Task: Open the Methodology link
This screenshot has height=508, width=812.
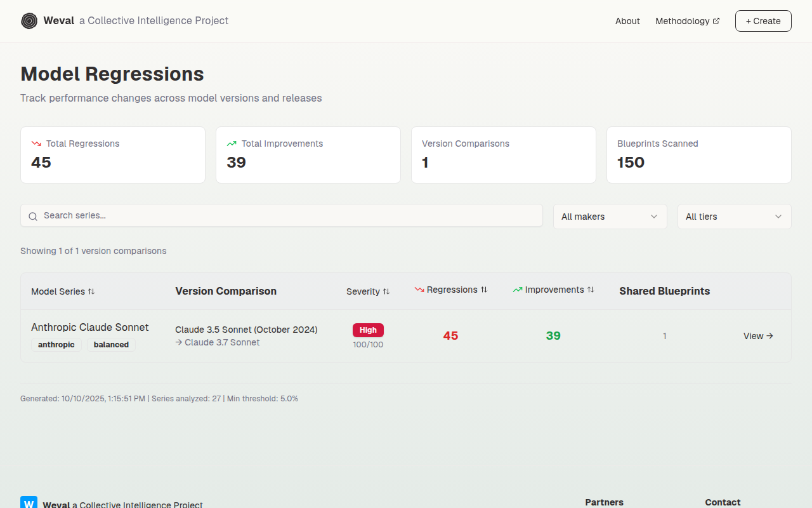Action: (x=688, y=21)
